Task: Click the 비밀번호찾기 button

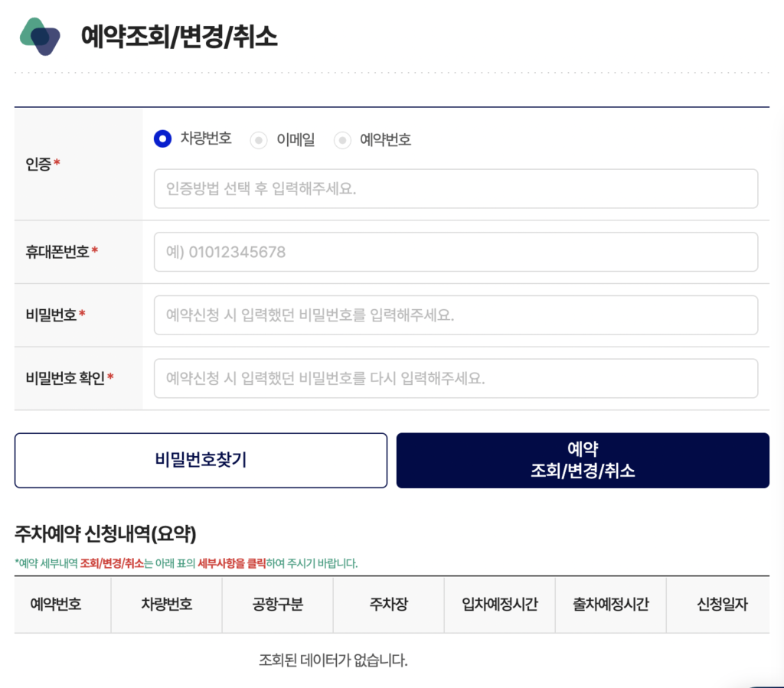Action: 201,460
